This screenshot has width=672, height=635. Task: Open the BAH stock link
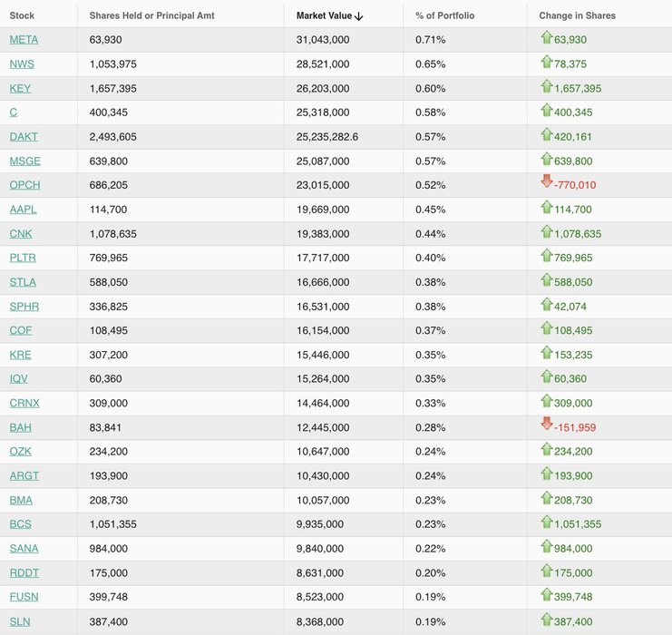(20, 427)
